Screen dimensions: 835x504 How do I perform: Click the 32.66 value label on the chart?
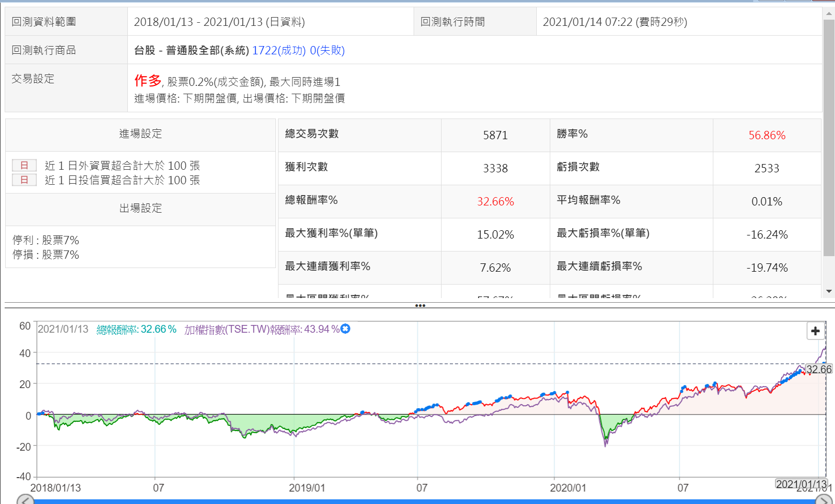pos(818,369)
